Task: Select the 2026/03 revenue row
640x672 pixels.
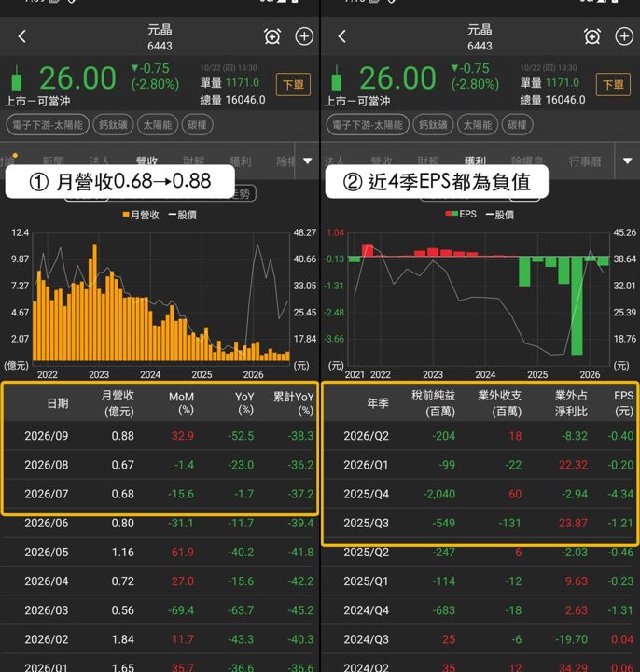Action: coord(160,610)
